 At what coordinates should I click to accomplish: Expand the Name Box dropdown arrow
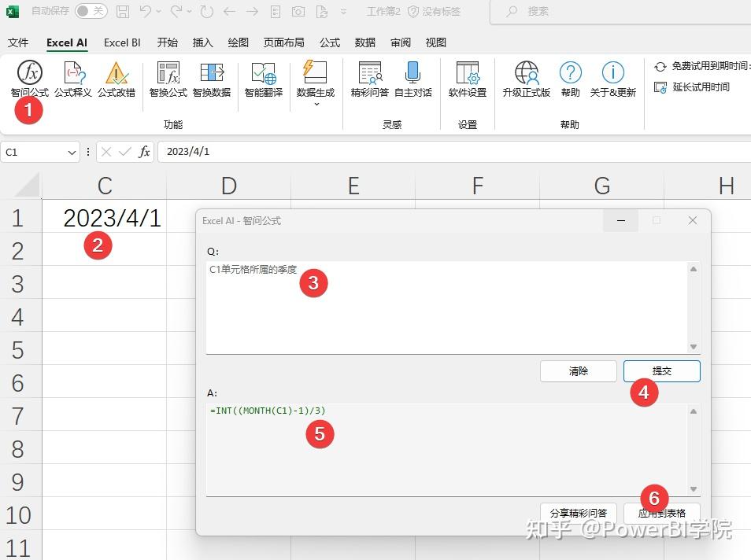click(x=72, y=153)
